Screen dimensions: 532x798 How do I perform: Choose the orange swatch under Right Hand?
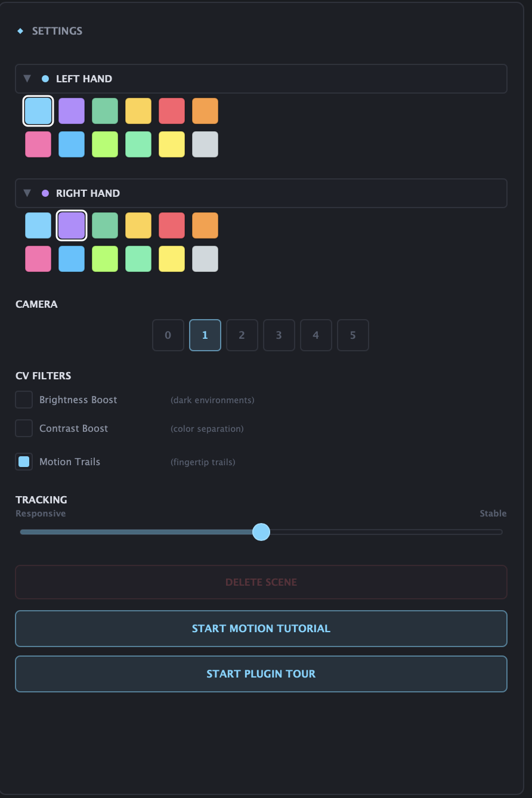click(205, 225)
